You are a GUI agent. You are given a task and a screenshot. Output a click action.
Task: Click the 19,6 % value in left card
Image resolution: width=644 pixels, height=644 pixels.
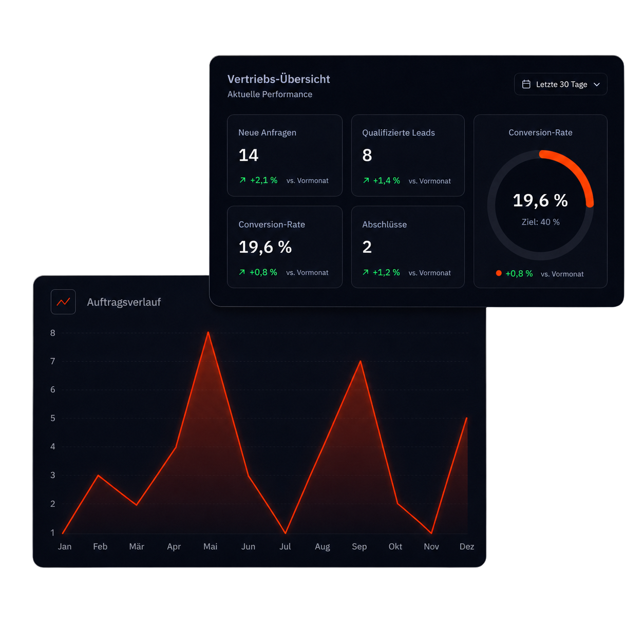coord(265,247)
